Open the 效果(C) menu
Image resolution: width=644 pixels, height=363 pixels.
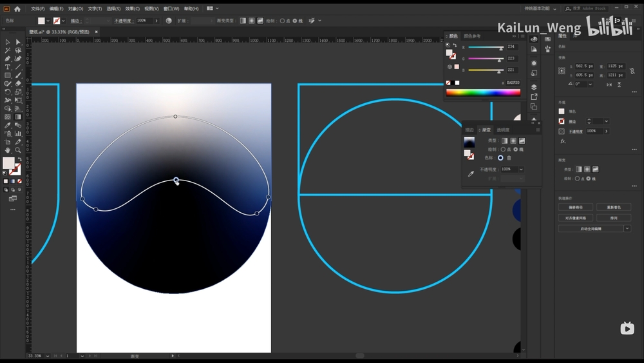point(132,8)
